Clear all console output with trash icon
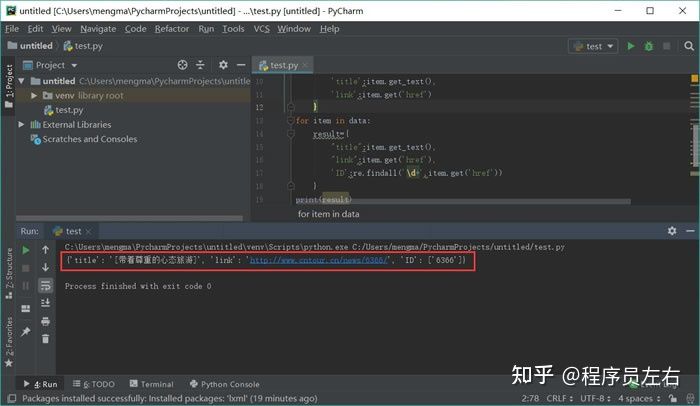The image size is (700, 406). coord(46,339)
